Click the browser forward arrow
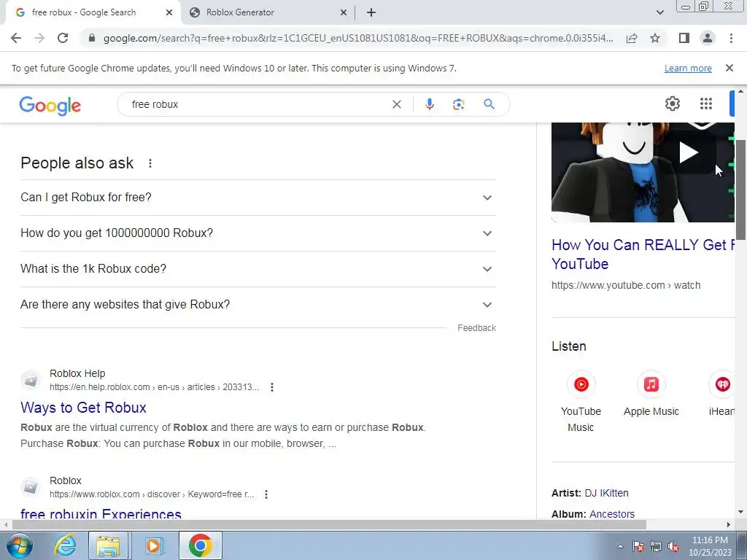 point(39,38)
